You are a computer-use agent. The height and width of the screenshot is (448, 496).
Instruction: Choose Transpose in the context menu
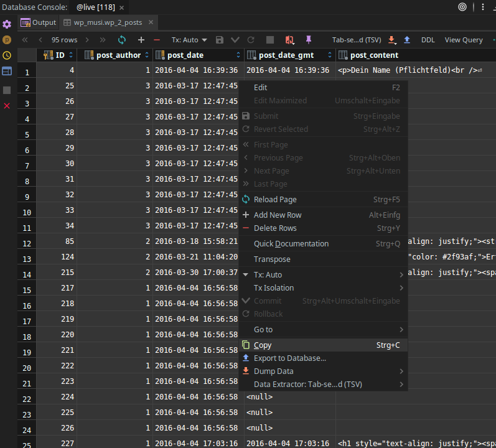click(272, 259)
